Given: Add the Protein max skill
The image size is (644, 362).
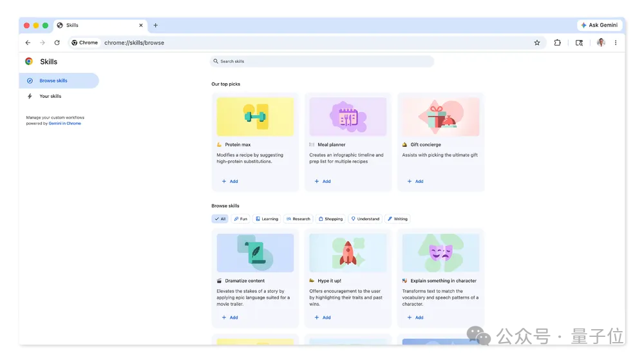Looking at the screenshot, I should coord(230,182).
